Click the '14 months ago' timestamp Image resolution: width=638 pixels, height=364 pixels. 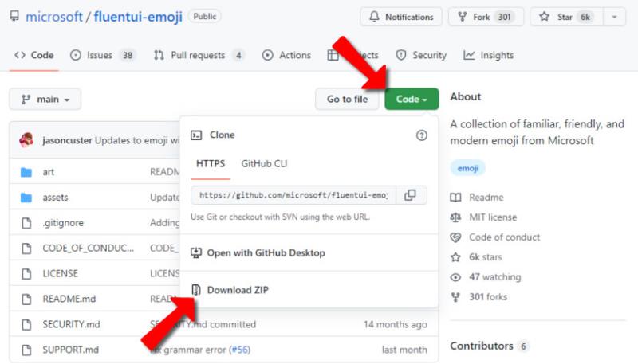coord(395,325)
